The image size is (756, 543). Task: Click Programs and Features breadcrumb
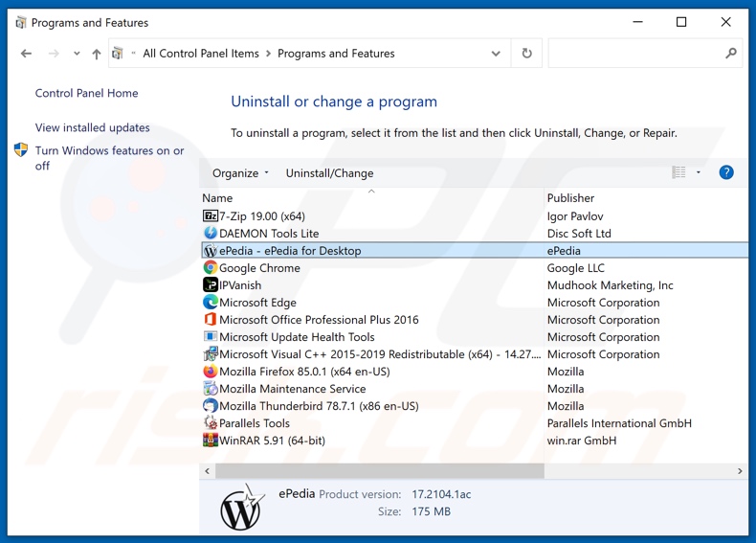[336, 54]
